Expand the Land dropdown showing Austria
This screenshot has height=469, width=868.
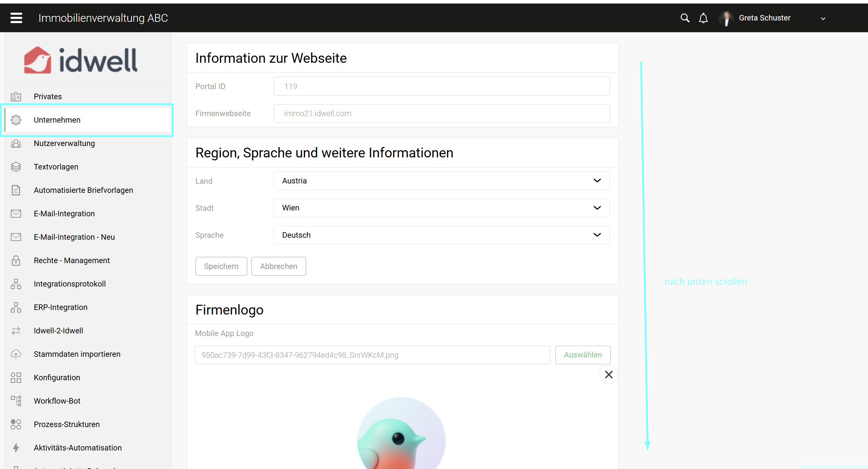tap(441, 181)
